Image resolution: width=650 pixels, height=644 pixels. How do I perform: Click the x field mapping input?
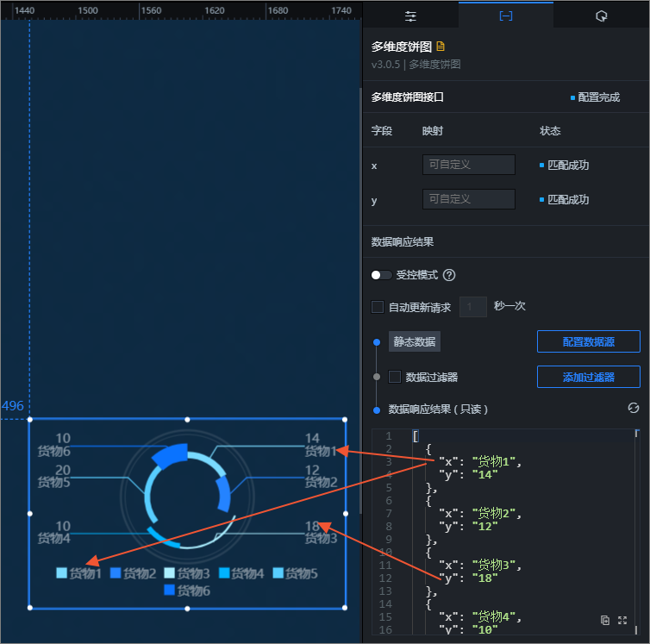468,165
